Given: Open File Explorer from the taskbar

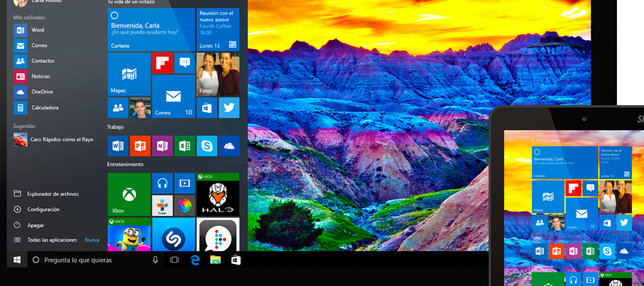Looking at the screenshot, I should tap(215, 260).
